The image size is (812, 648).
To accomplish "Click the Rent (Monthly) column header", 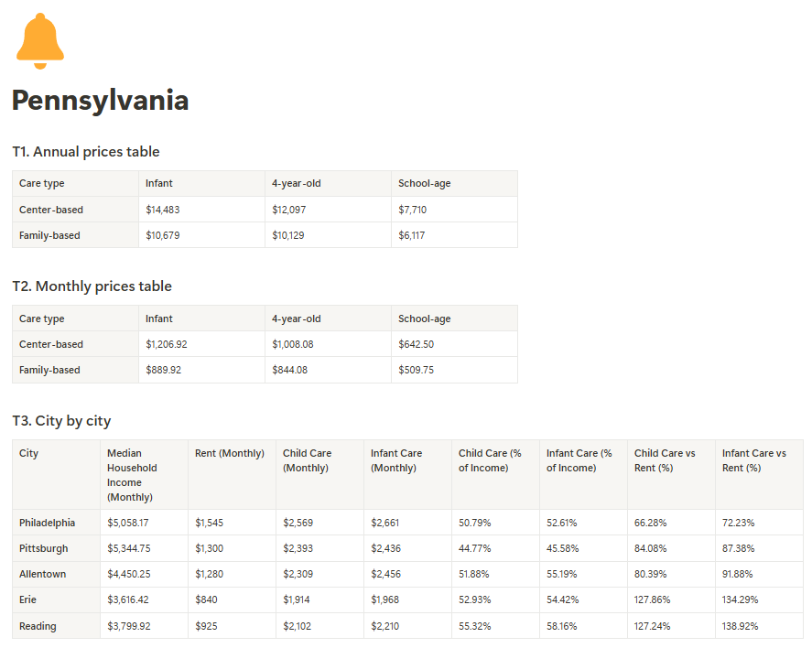I will click(x=229, y=453).
